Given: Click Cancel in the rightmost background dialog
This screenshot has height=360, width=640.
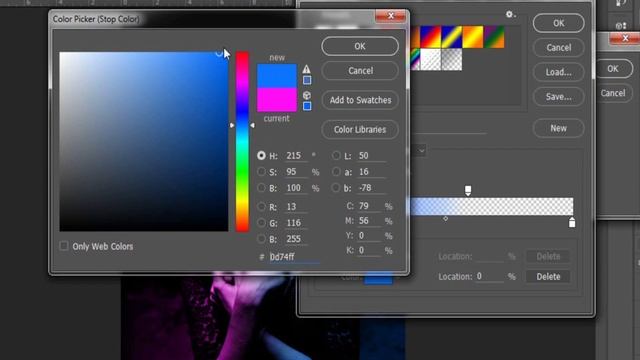Looking at the screenshot, I should [x=613, y=93].
